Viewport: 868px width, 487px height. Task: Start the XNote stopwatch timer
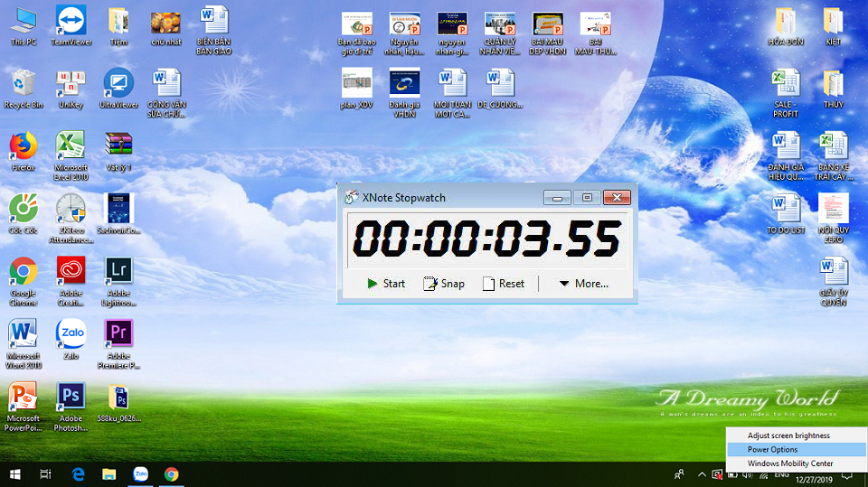click(386, 284)
